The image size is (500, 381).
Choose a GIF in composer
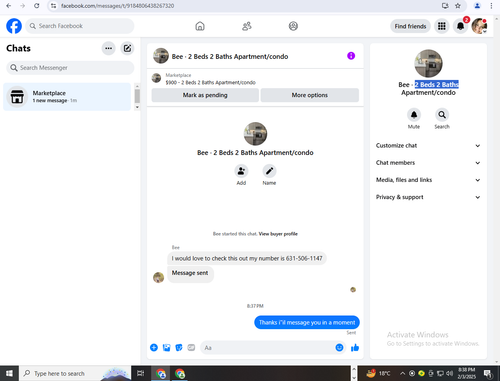click(191, 348)
